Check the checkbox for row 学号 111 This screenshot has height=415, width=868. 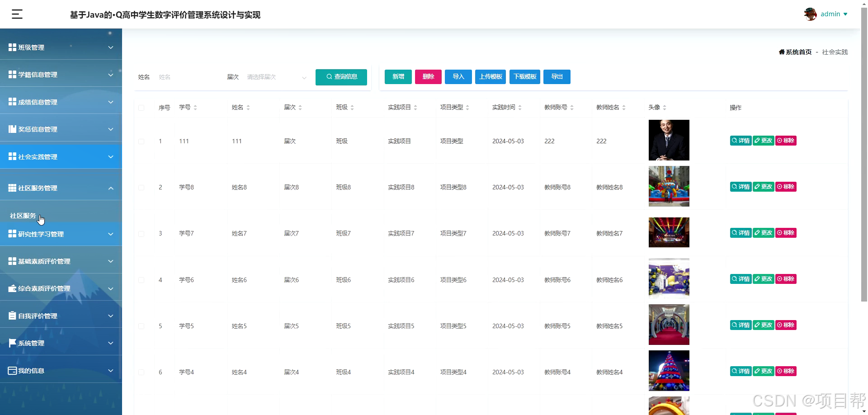click(x=142, y=141)
